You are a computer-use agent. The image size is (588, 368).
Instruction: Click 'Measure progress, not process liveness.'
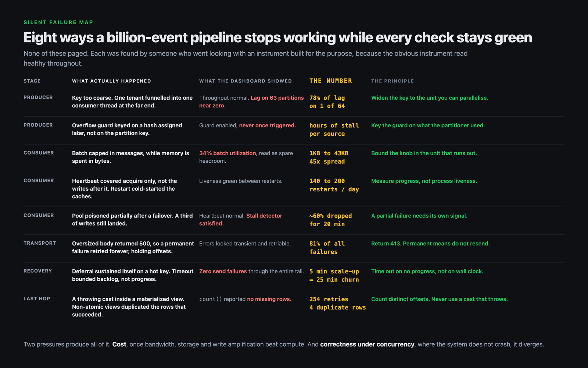424,181
